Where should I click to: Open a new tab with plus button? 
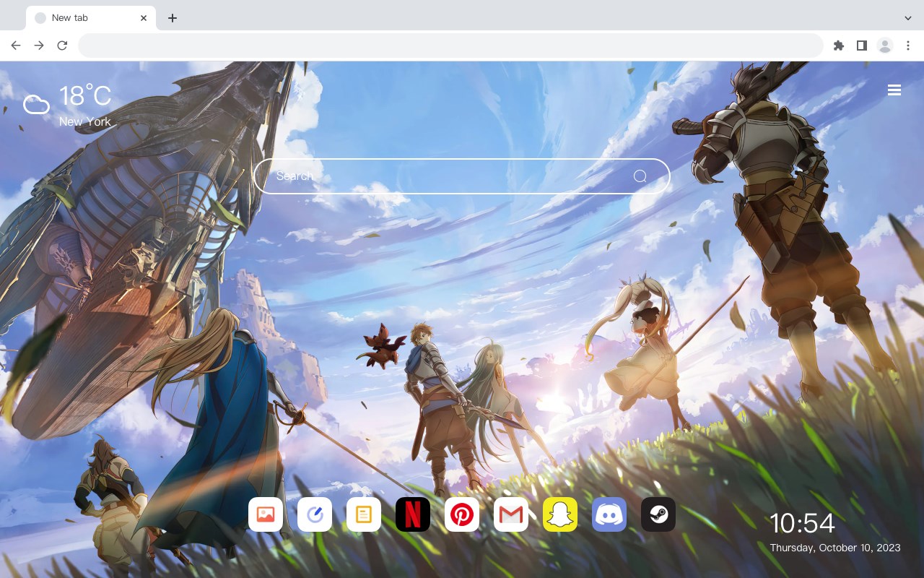pos(172,18)
